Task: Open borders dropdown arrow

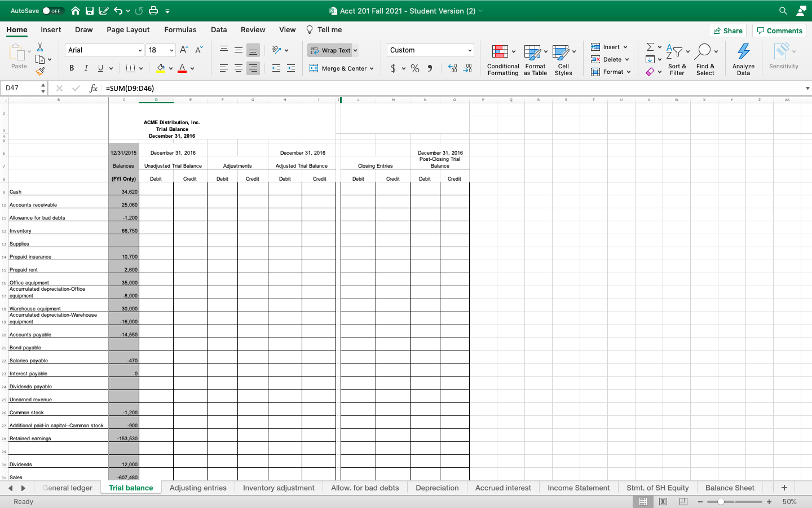Action: coord(140,68)
